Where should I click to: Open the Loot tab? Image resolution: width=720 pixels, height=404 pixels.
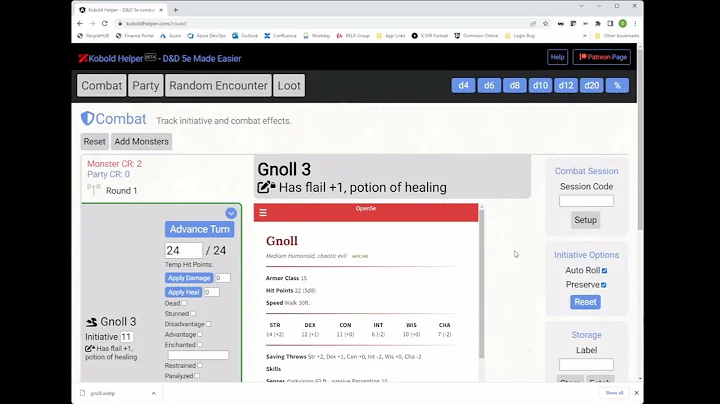tap(289, 85)
